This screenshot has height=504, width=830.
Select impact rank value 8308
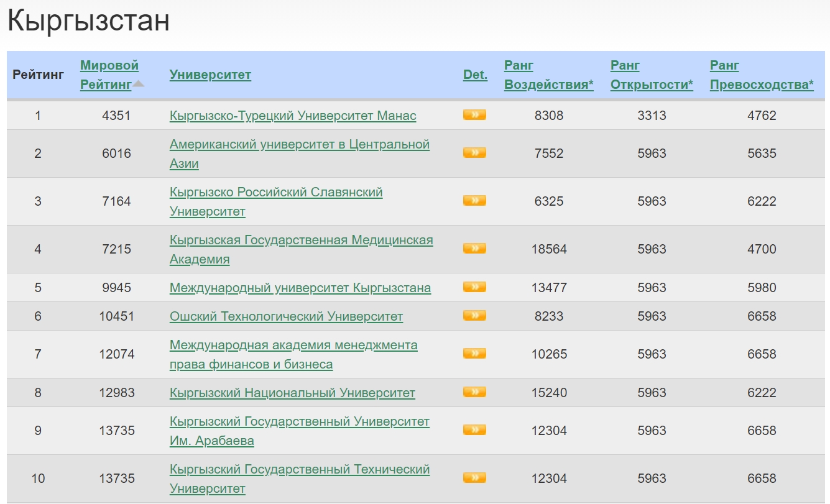click(x=549, y=116)
